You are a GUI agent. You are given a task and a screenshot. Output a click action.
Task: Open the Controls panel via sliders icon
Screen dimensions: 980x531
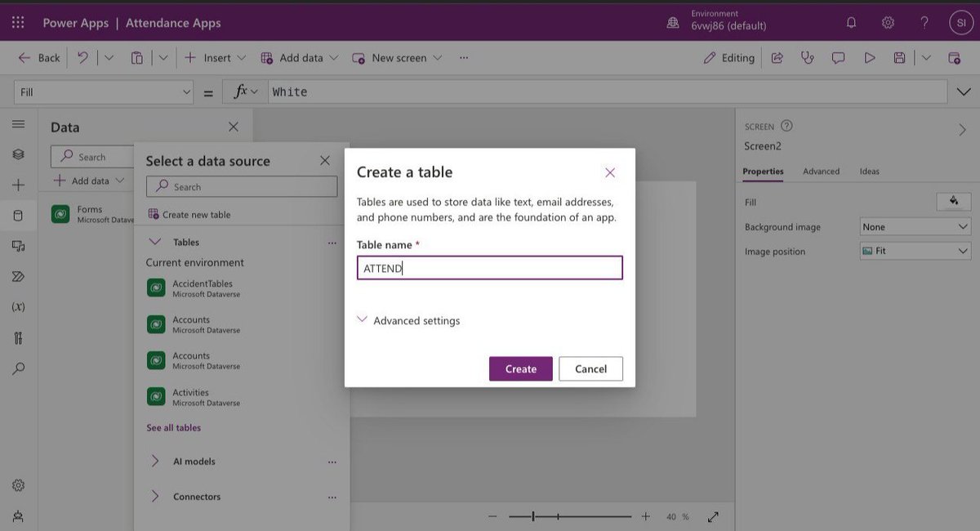point(18,337)
